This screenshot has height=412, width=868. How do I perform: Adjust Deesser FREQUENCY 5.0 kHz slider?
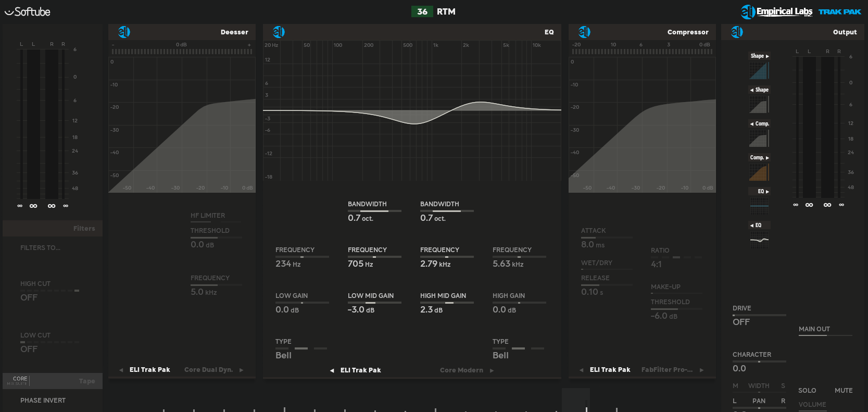[216, 285]
